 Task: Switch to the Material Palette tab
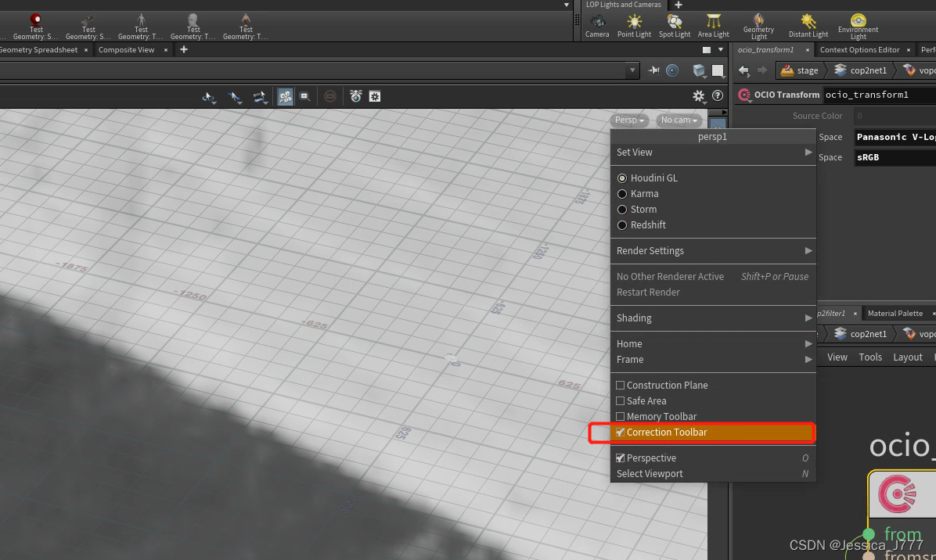pos(895,313)
